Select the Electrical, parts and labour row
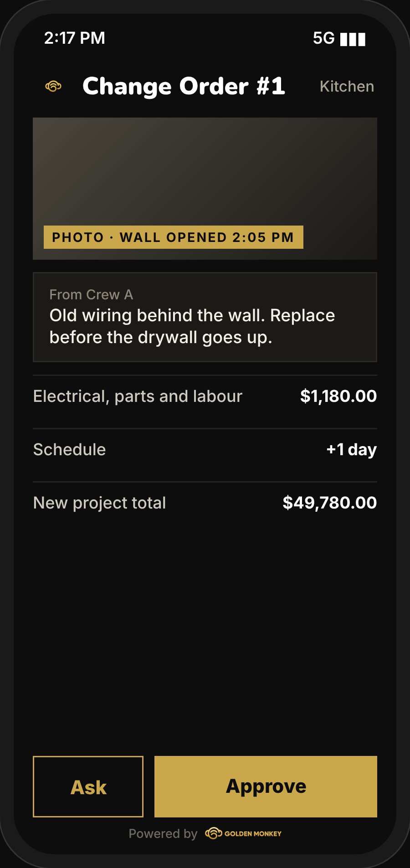The image size is (410, 868). point(205,396)
